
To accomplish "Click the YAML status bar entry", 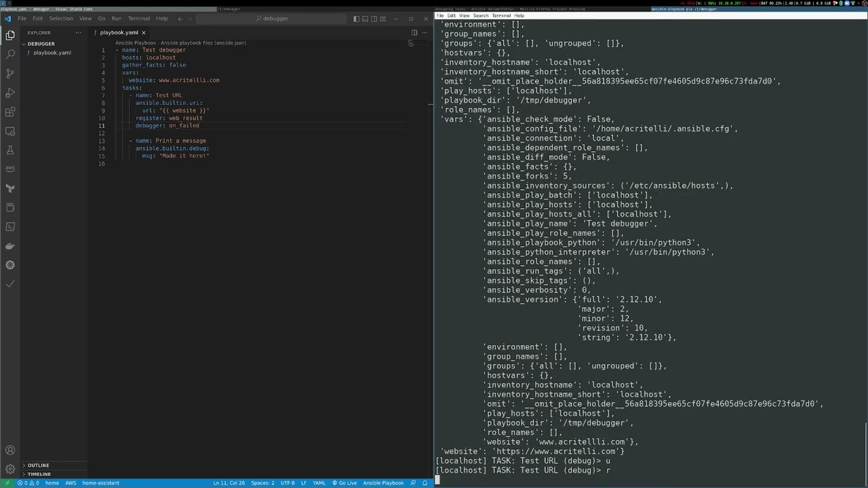I will tap(319, 483).
